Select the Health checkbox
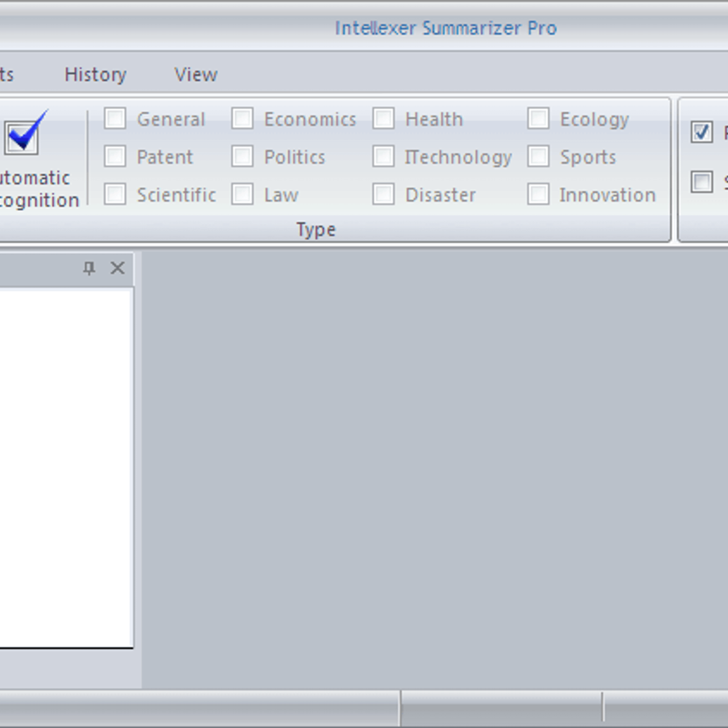The height and width of the screenshot is (728, 728). (x=384, y=119)
